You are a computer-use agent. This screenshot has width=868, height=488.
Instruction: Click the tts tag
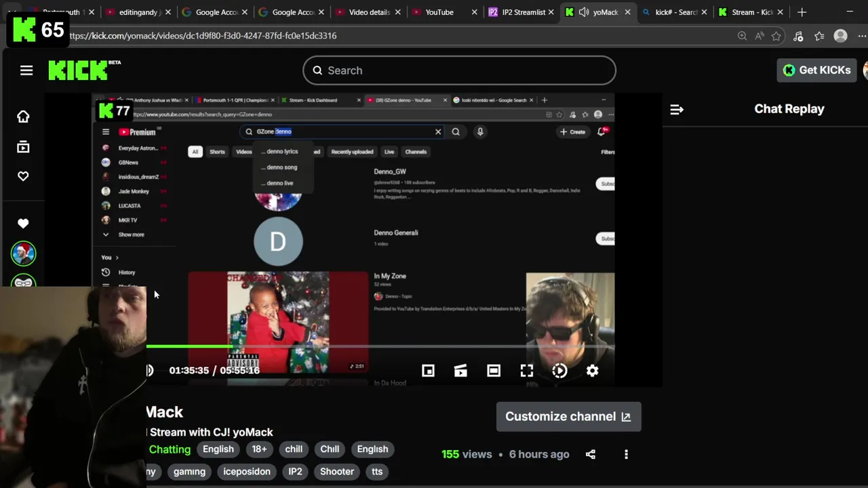pos(377,472)
